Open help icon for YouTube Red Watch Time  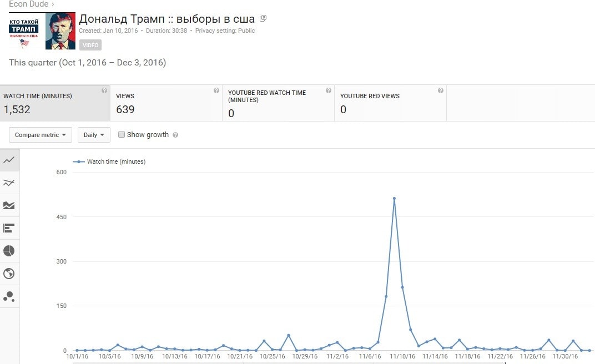point(329,90)
